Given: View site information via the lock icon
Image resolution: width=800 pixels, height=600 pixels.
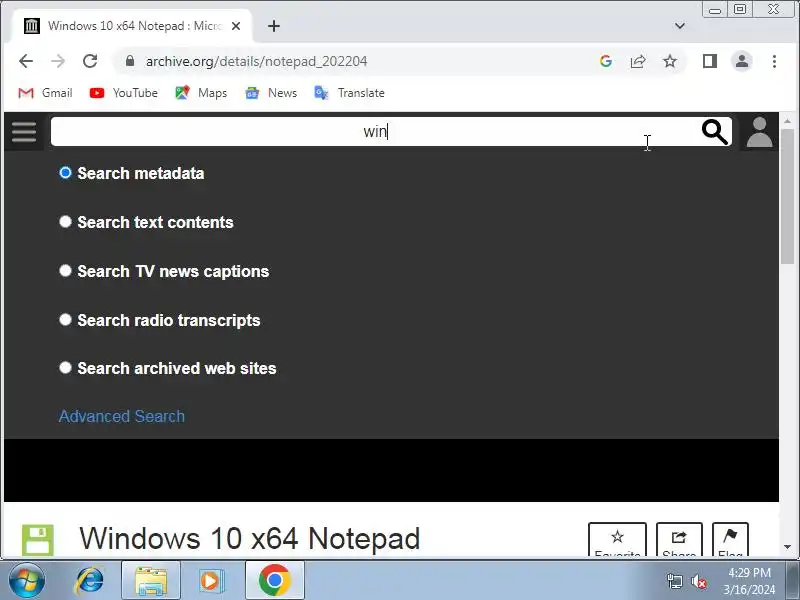Looking at the screenshot, I should point(130,61).
